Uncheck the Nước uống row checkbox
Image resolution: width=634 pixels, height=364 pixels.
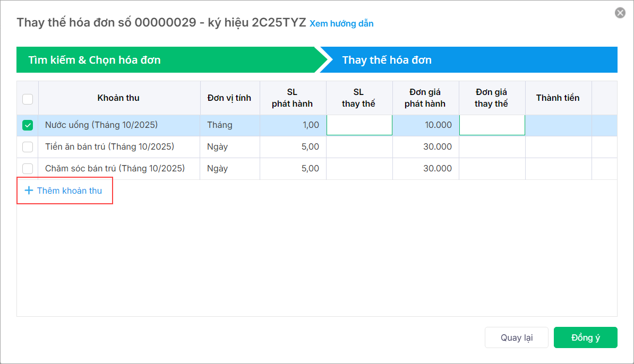28,125
